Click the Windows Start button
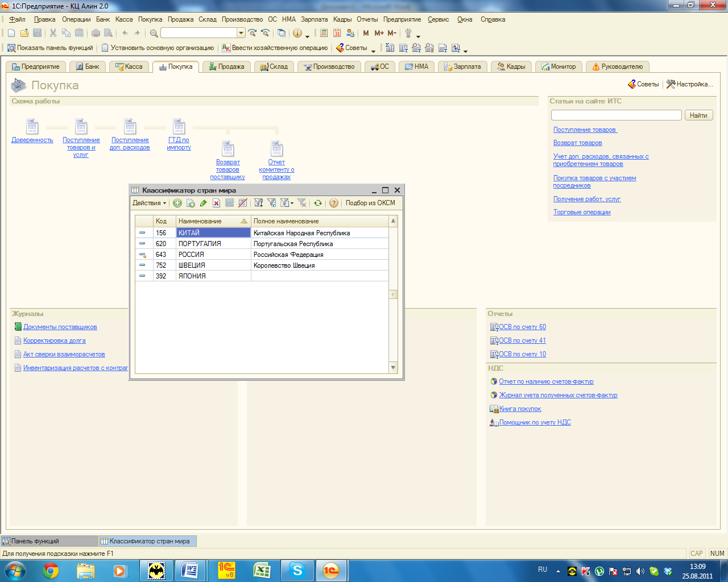Image resolution: width=728 pixels, height=582 pixels. tap(15, 570)
